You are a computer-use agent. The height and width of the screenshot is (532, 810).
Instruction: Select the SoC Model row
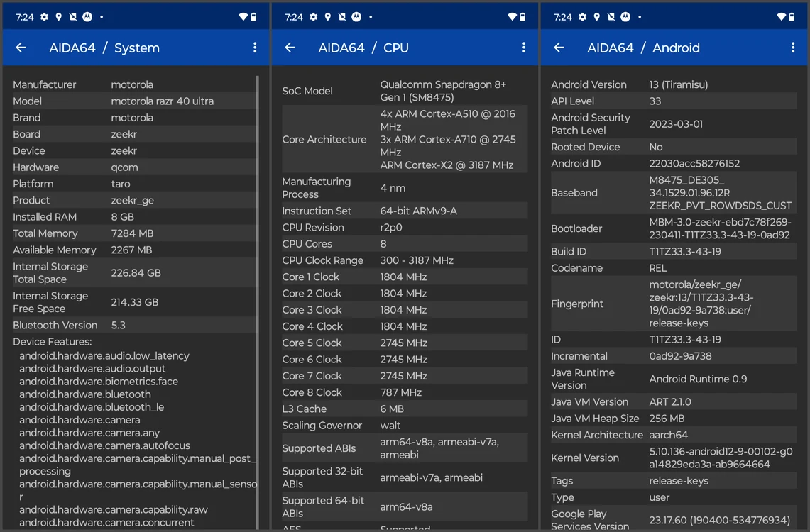point(405,91)
